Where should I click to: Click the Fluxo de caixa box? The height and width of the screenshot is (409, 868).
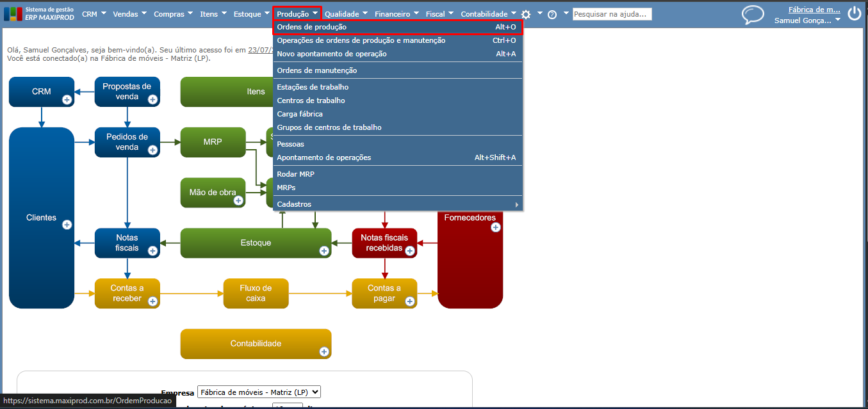point(256,293)
